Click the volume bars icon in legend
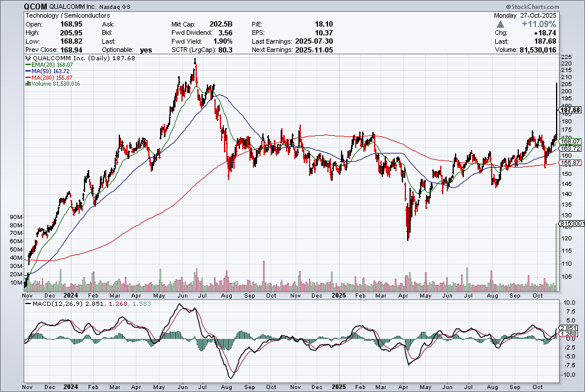Image resolution: width=585 pixels, height=392 pixels. tap(27, 84)
